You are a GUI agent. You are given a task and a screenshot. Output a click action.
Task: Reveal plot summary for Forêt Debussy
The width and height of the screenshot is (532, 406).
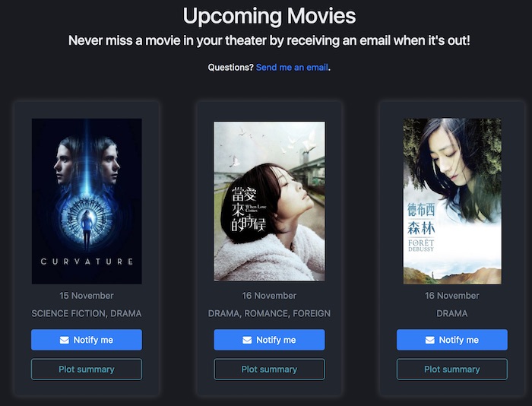[x=452, y=370]
